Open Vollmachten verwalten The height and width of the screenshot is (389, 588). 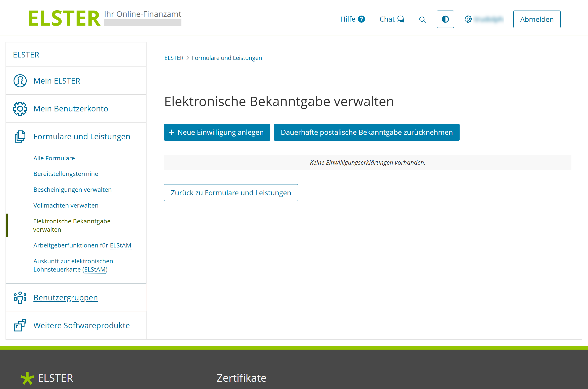click(x=66, y=206)
